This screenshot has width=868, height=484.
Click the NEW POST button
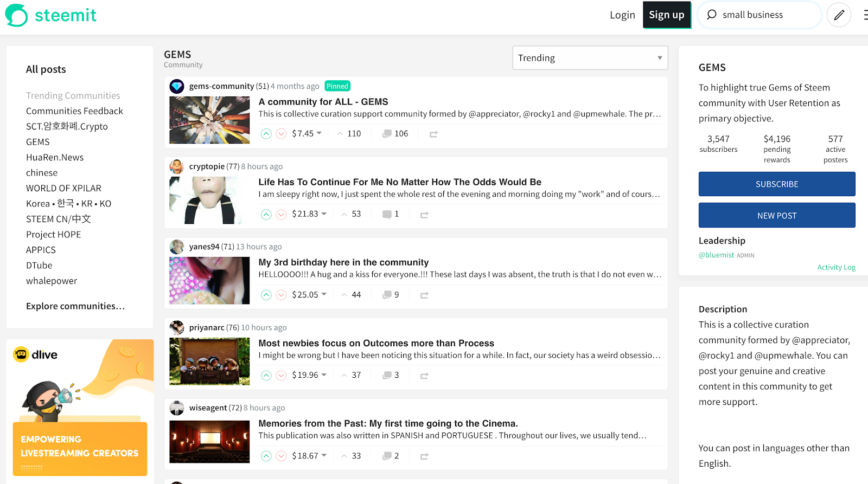pos(777,216)
